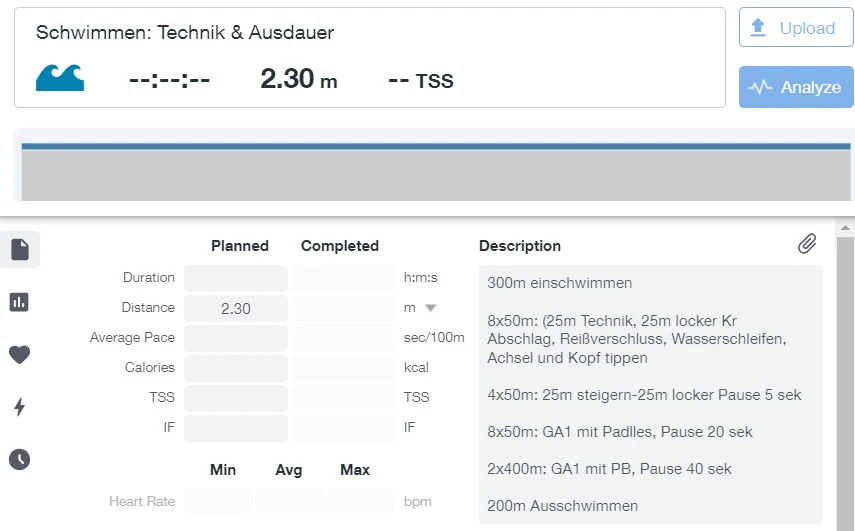Click the completed Distance field

342,309
